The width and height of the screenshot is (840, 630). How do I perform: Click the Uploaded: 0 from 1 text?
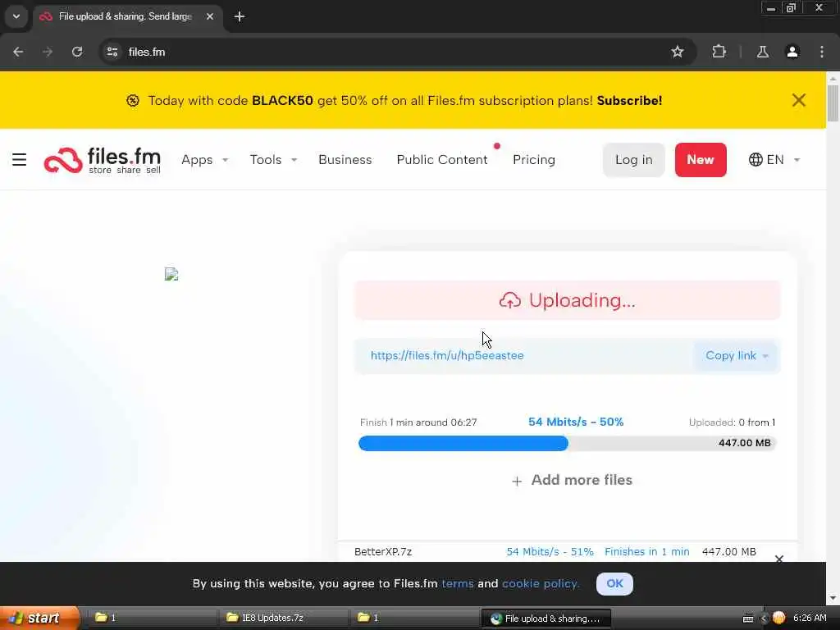[732, 422]
